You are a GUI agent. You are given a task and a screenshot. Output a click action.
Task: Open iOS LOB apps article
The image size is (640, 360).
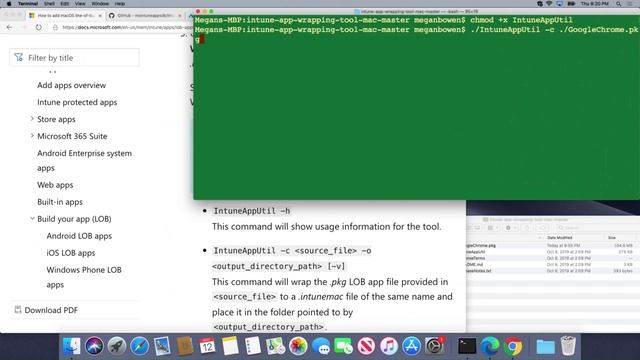[71, 253]
